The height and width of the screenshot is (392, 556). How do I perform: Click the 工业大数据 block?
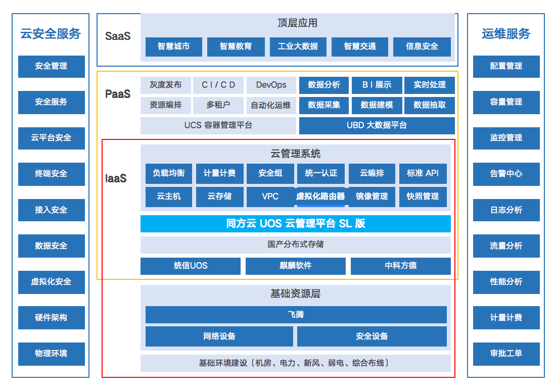(298, 46)
